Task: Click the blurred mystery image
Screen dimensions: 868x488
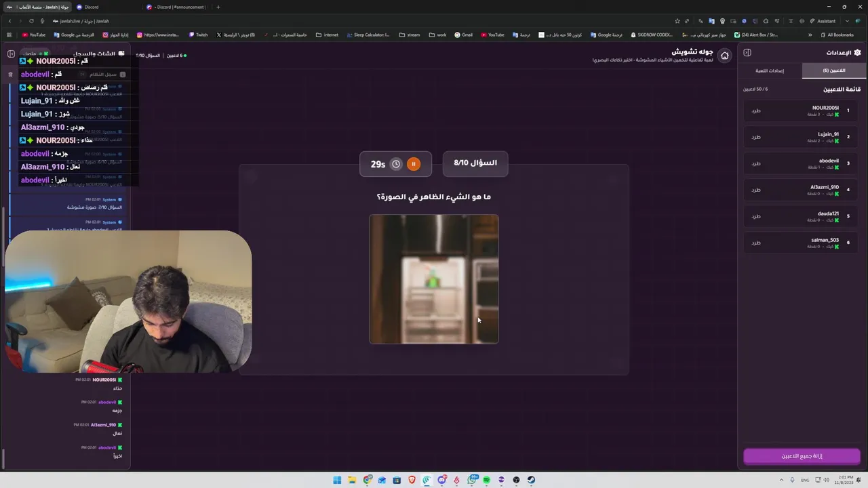Action: pyautogui.click(x=434, y=279)
